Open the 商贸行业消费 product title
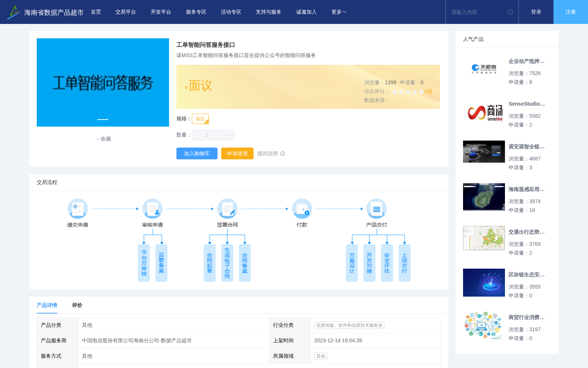The height and width of the screenshot is (368, 588). click(527, 317)
